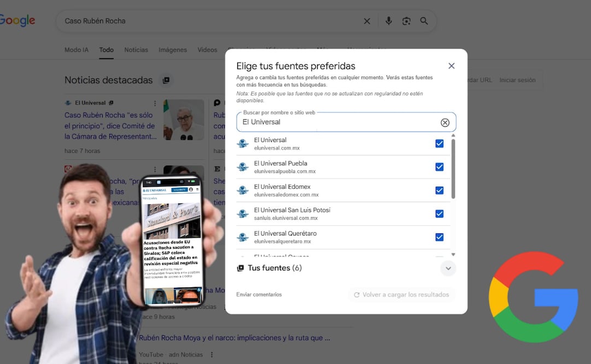Open the Noticias tab
Screen dimensions: 591x364
(136, 50)
